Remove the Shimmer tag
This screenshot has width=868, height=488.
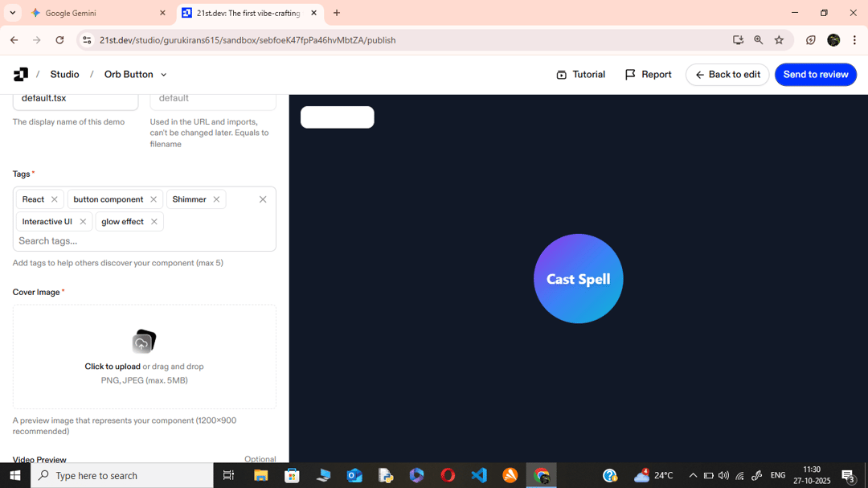[216, 199]
